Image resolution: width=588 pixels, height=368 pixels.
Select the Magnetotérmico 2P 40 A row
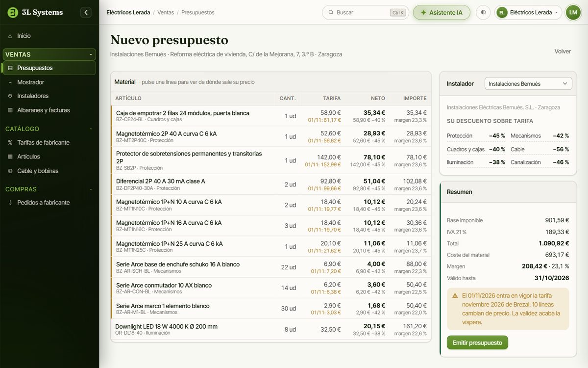pos(271,136)
